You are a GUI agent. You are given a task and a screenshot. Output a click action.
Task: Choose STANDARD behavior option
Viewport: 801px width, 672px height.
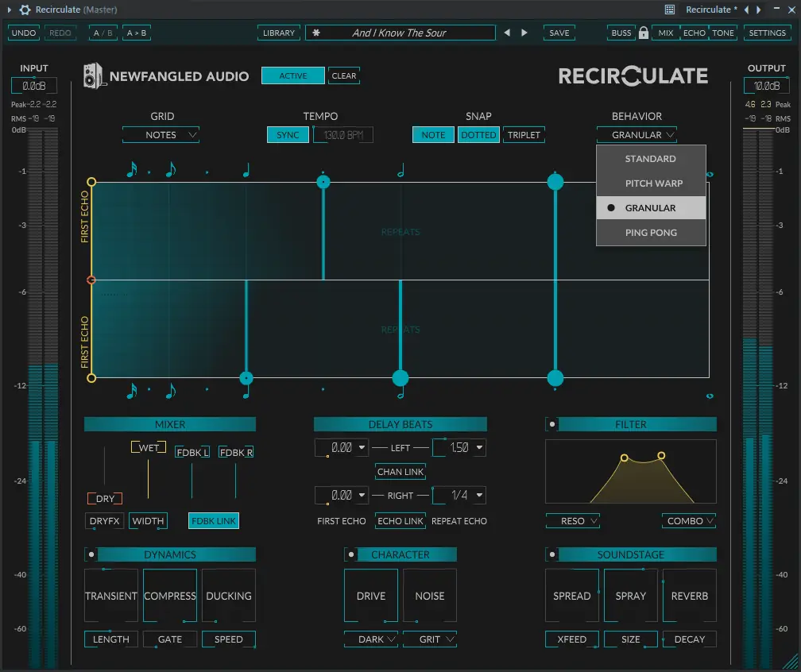coord(651,159)
